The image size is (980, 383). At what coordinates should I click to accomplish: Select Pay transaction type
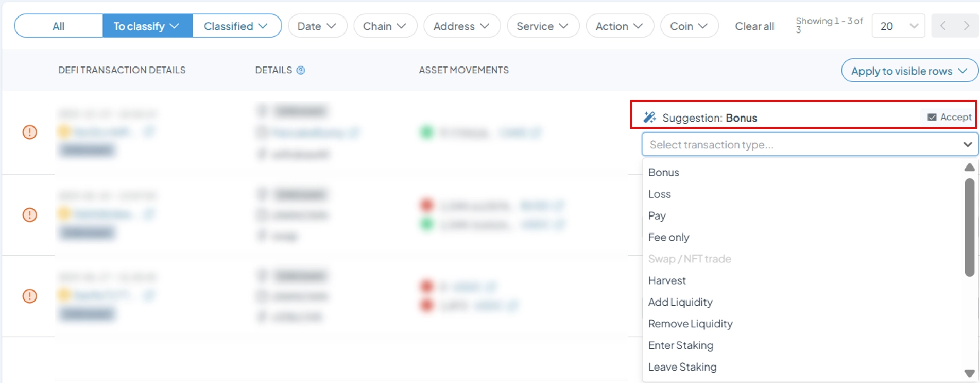[x=657, y=215]
